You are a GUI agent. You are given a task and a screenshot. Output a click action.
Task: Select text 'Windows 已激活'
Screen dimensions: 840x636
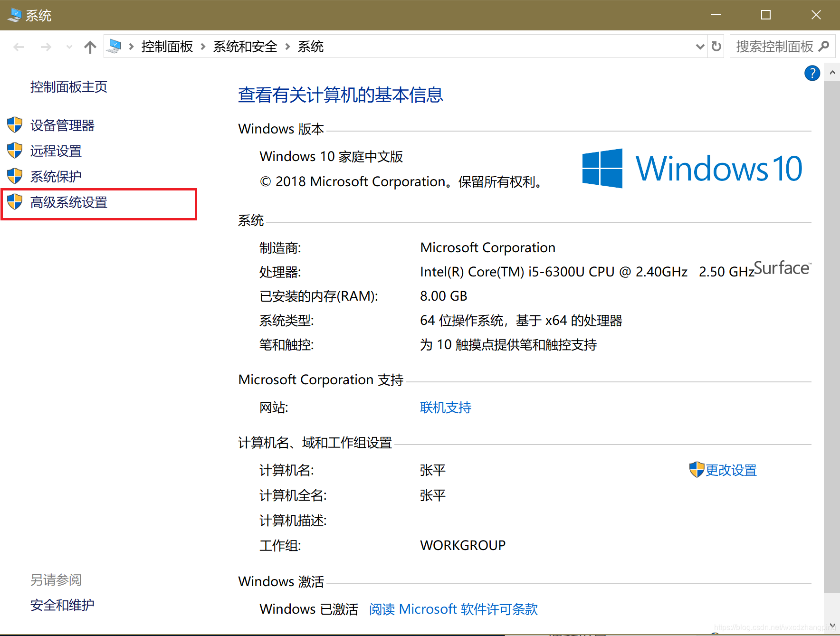point(309,609)
